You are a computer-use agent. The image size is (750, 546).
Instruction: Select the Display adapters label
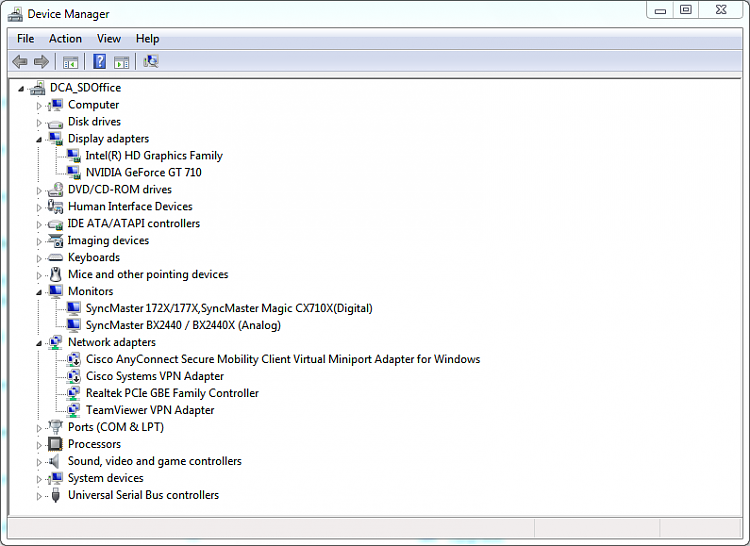pos(109,139)
